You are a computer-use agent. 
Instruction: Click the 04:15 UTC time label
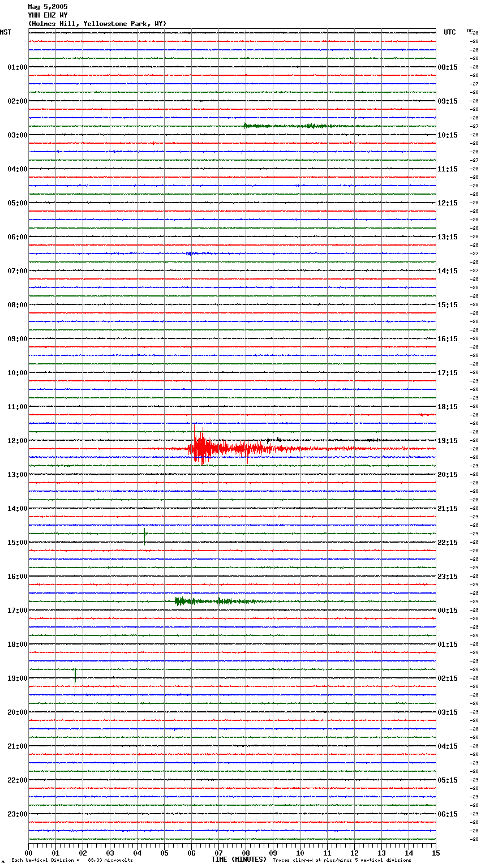pyautogui.click(x=448, y=746)
